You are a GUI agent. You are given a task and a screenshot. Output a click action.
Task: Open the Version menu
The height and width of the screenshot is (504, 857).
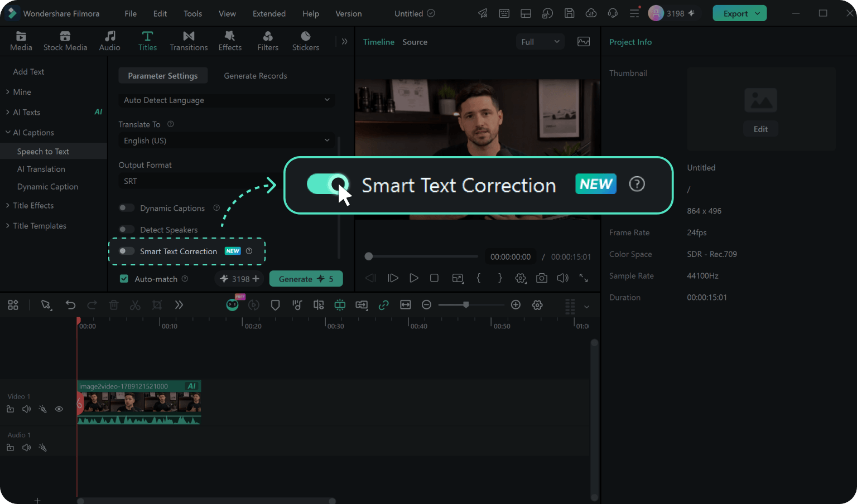pyautogui.click(x=349, y=13)
